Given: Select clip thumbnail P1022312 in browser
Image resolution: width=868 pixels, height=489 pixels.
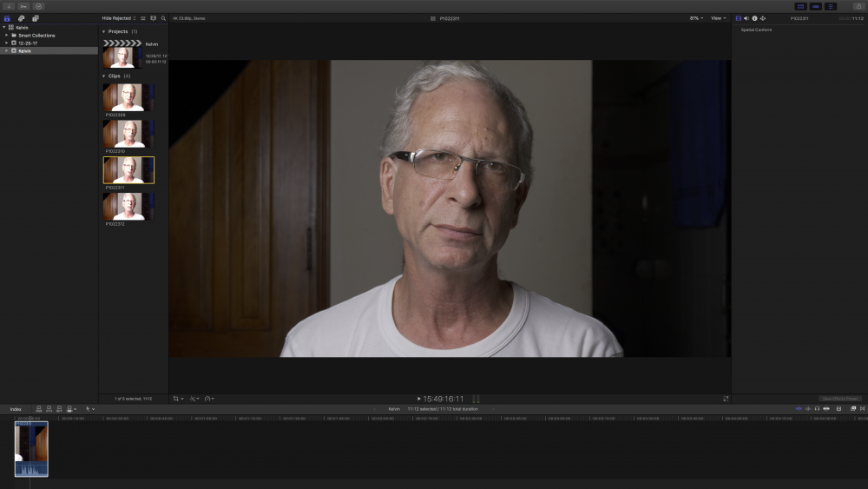Looking at the screenshot, I should [128, 206].
